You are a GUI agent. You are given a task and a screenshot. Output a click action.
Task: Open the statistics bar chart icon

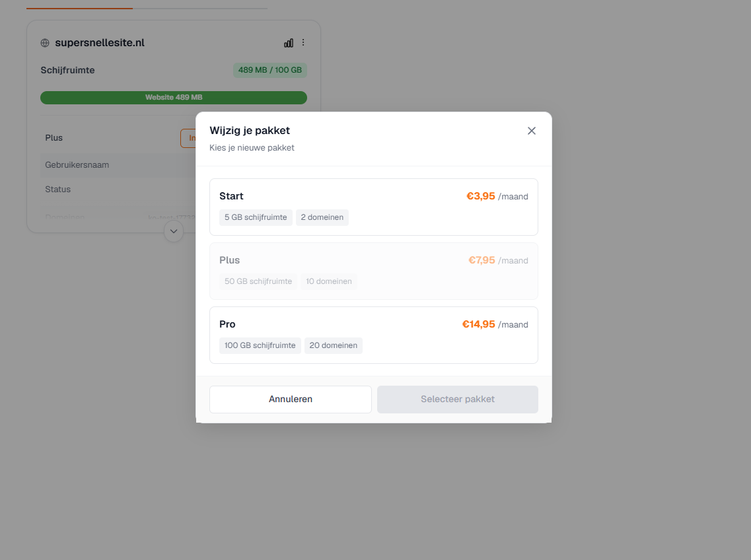pos(289,43)
